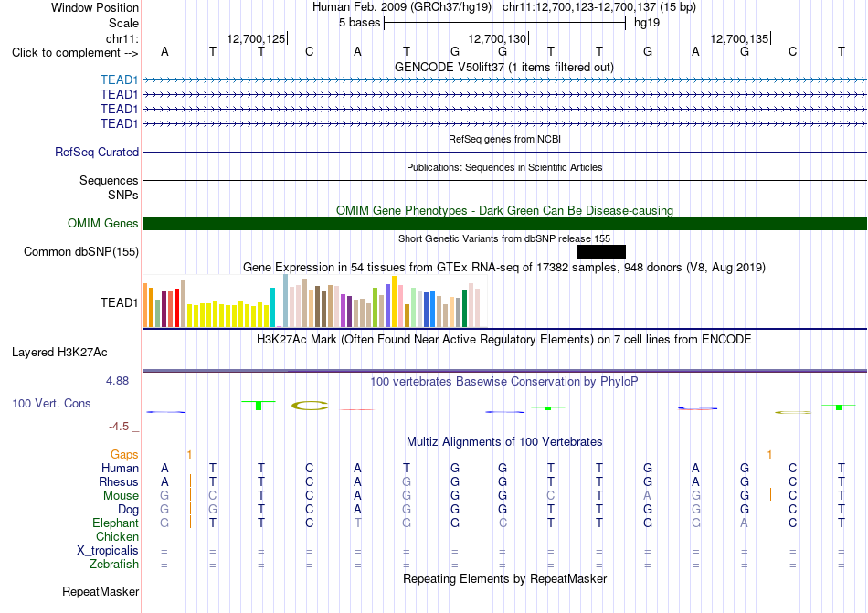Click the olive C logo in conservation track
Viewport: 868px width, 613px height.
[x=310, y=406]
